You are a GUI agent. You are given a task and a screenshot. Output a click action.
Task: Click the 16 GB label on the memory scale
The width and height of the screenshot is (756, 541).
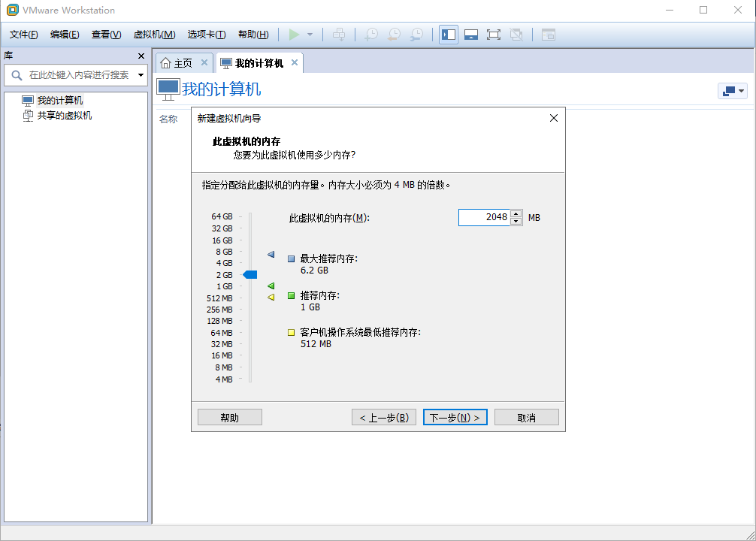(222, 240)
